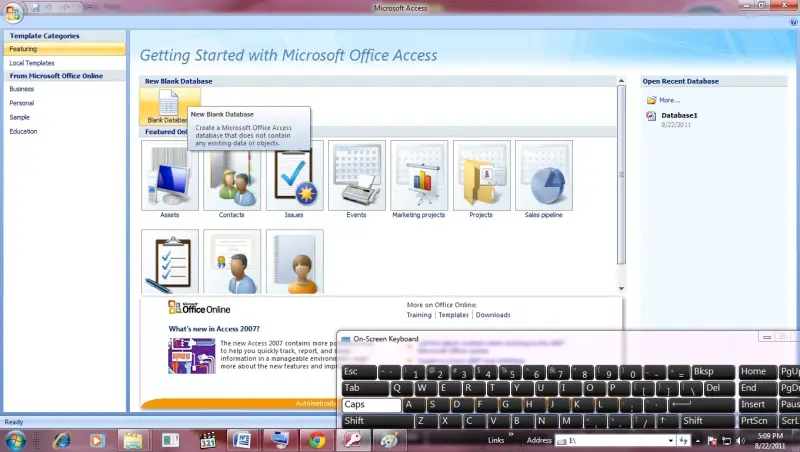800x452 pixels.
Task: Click the Esc key on On-Screen Keyboard
Action: pyautogui.click(x=359, y=372)
